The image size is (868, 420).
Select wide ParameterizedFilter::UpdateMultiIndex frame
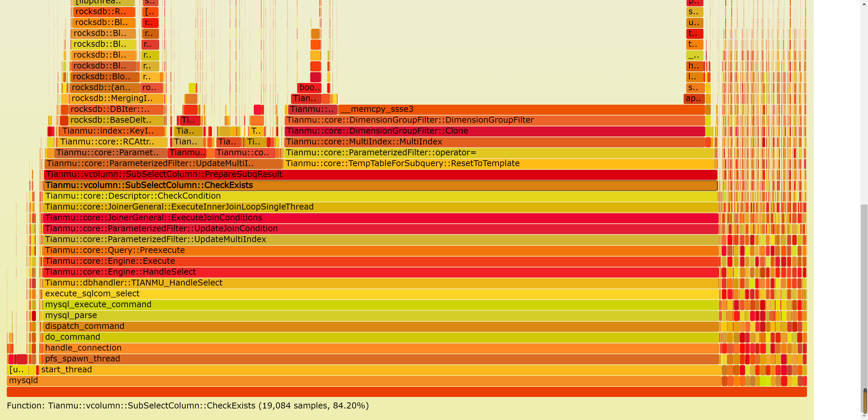click(x=381, y=240)
